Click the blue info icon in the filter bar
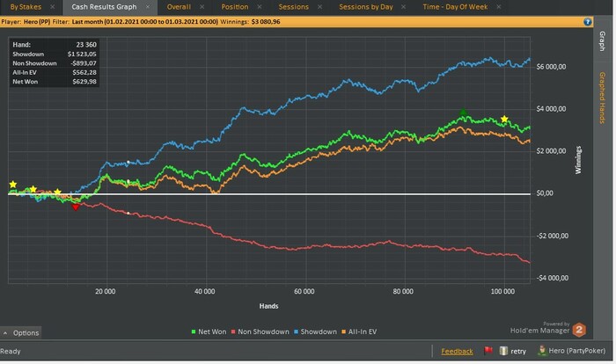Screen dimensions: 616x364 (x=587, y=22)
